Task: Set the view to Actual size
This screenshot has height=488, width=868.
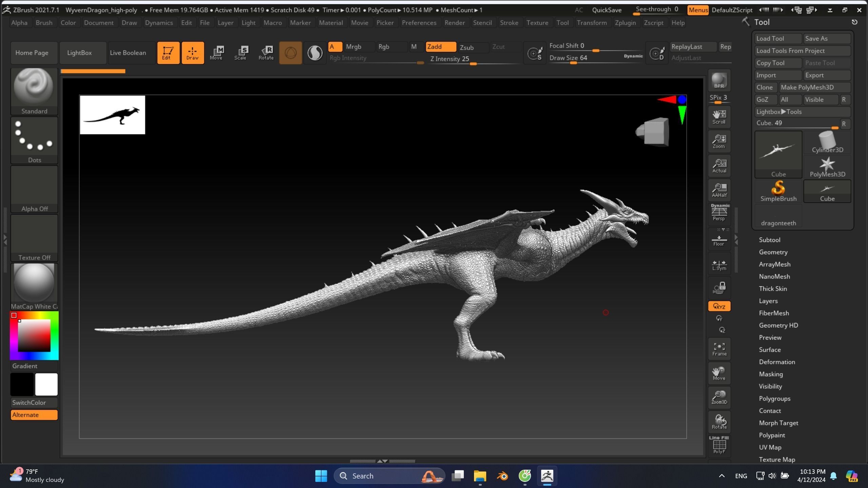Action: pos(719,166)
